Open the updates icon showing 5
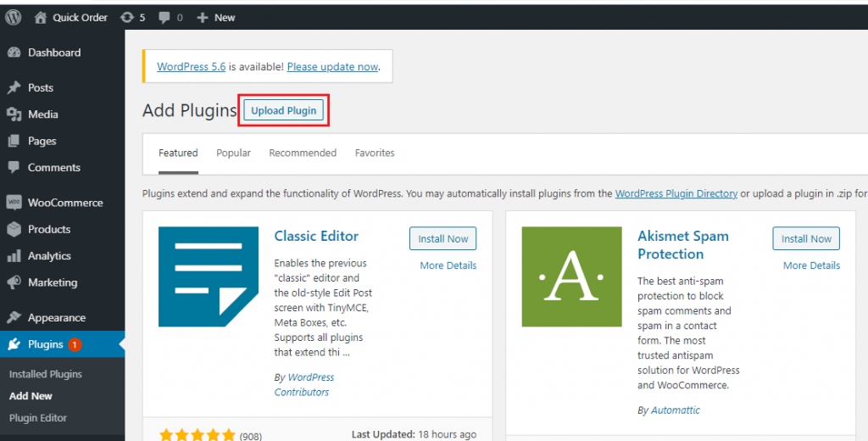Viewport: 868px width, 441px height. [x=127, y=17]
